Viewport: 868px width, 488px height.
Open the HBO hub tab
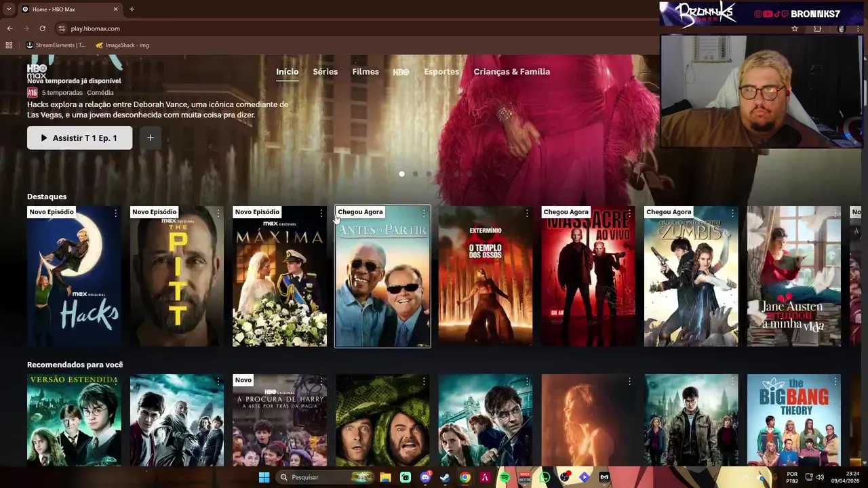click(401, 72)
